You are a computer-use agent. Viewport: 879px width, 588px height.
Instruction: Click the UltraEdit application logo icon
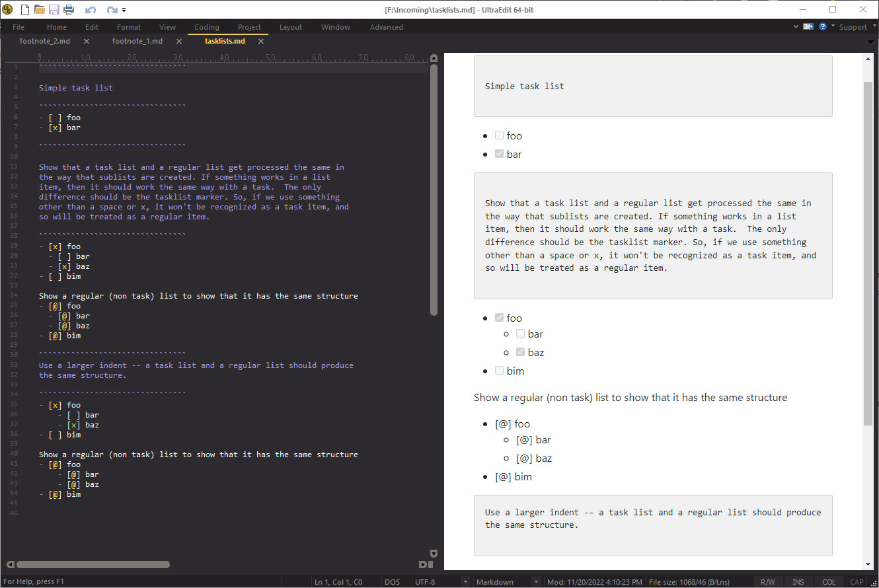click(8, 9)
